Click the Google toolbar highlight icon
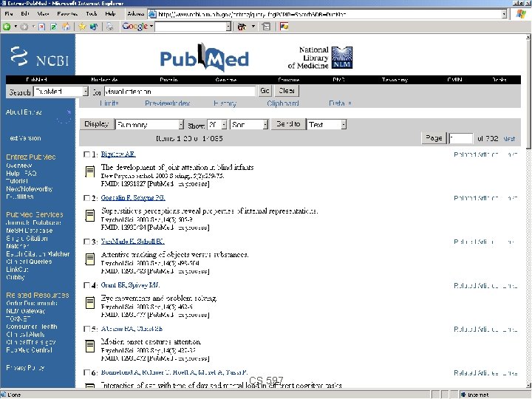 pyautogui.click(x=284, y=27)
